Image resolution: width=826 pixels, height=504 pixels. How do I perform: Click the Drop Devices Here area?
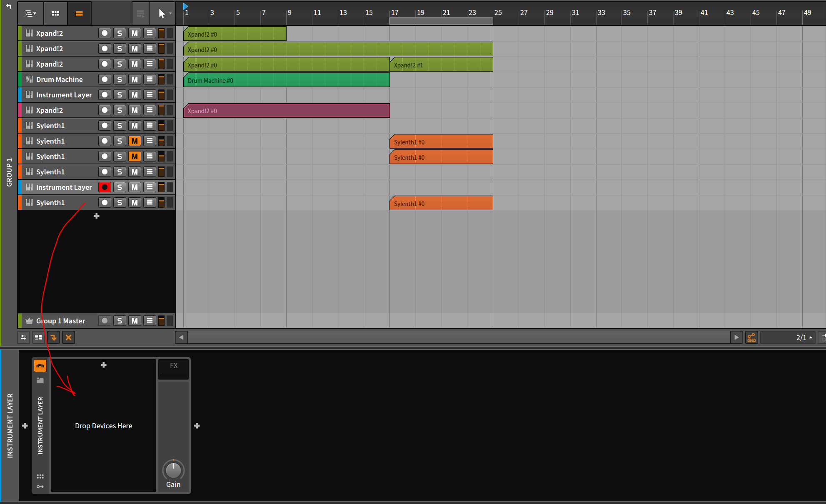pyautogui.click(x=103, y=426)
